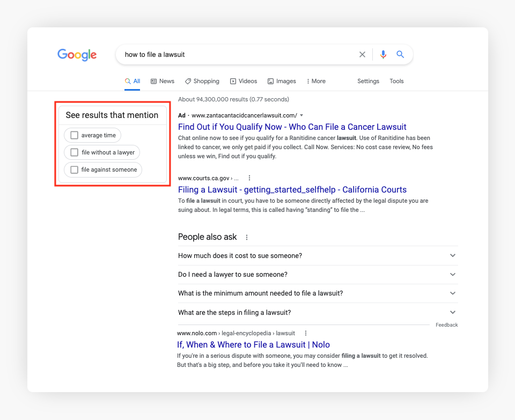
Task: Open three-dot menu beside www.nolo.com result
Action: (x=306, y=333)
